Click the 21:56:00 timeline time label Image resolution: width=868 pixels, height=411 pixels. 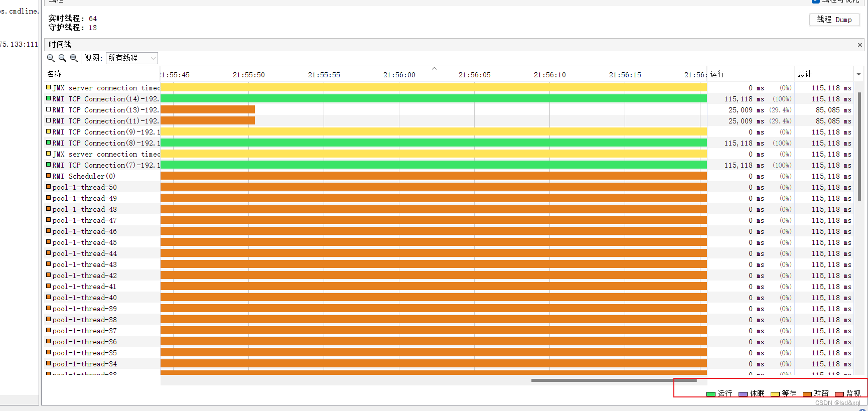click(x=399, y=75)
